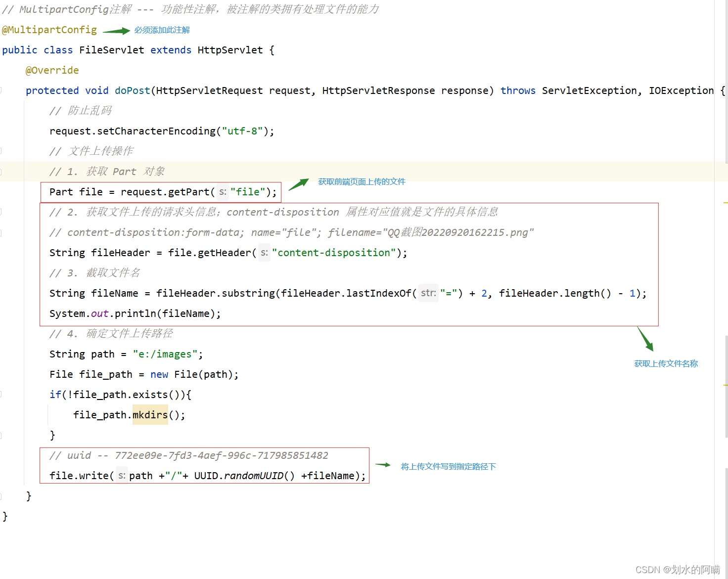This screenshot has width=728, height=579.
Task: Select ServletException in the throws clause
Action: point(590,90)
